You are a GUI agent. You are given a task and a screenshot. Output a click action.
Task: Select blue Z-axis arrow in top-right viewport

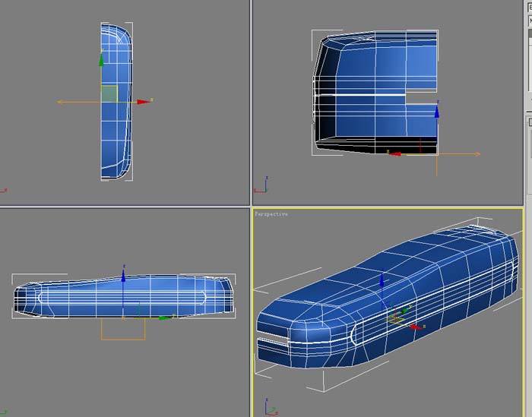437,112
